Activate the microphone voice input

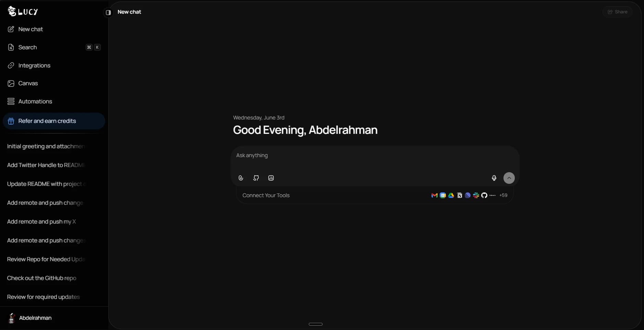[494, 178]
